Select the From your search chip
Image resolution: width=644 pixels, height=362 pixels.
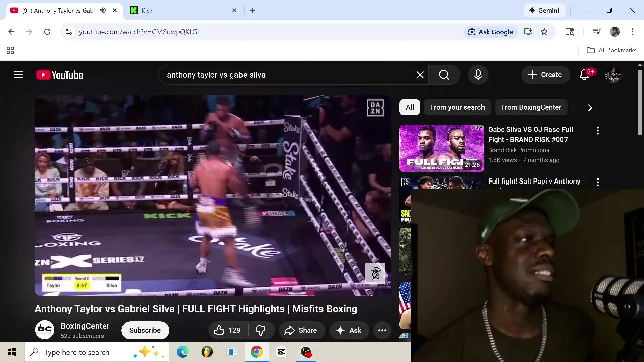(x=457, y=107)
